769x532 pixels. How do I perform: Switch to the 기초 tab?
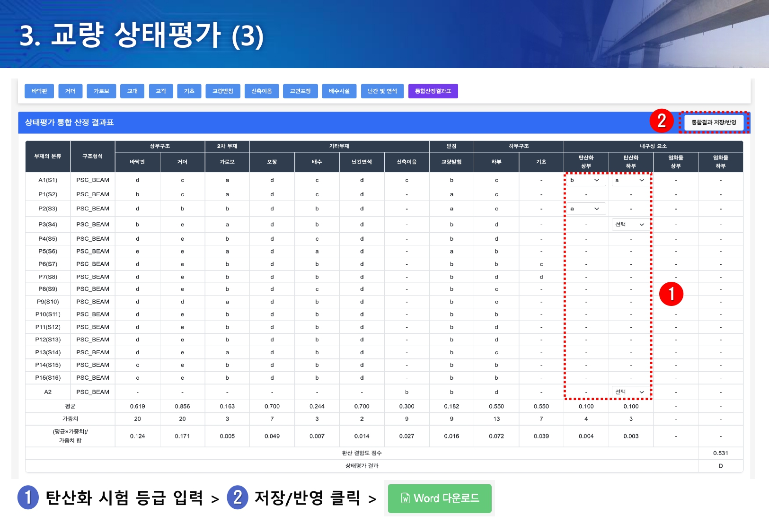click(189, 91)
